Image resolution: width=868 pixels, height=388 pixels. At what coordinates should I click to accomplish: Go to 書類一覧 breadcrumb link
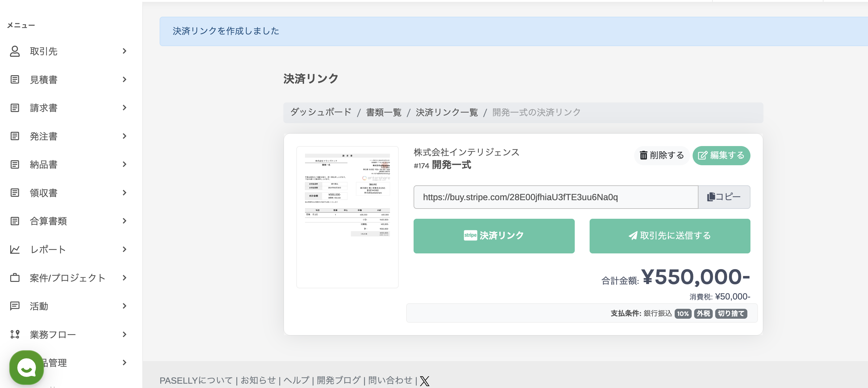[384, 112]
